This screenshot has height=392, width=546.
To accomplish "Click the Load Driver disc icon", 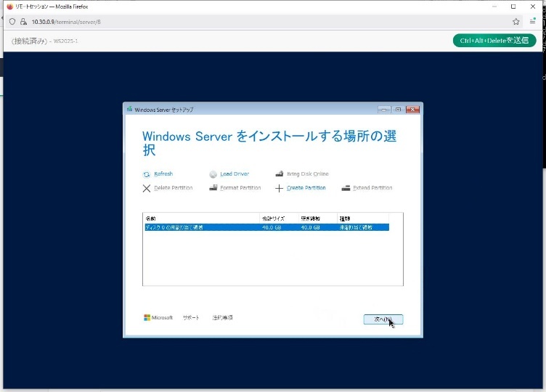I will pos(213,174).
